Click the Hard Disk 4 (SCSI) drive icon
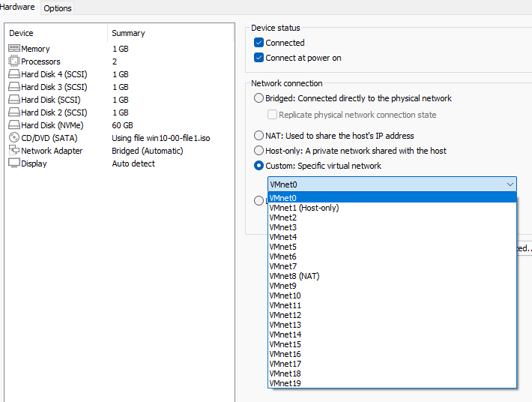Screen dimensions: 532x402 tap(14, 73)
